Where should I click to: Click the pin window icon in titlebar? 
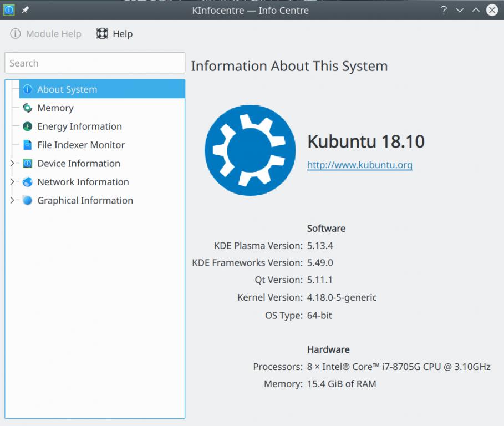pyautogui.click(x=25, y=10)
